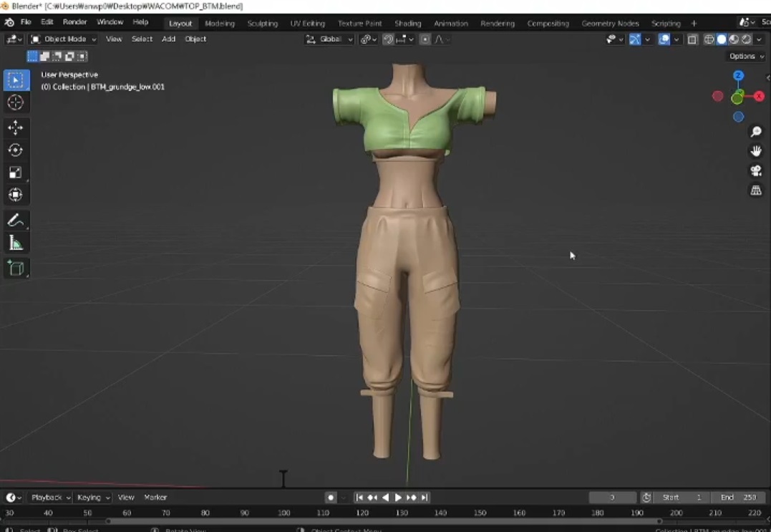
Task: Toggle the camera view icon
Action: (756, 170)
